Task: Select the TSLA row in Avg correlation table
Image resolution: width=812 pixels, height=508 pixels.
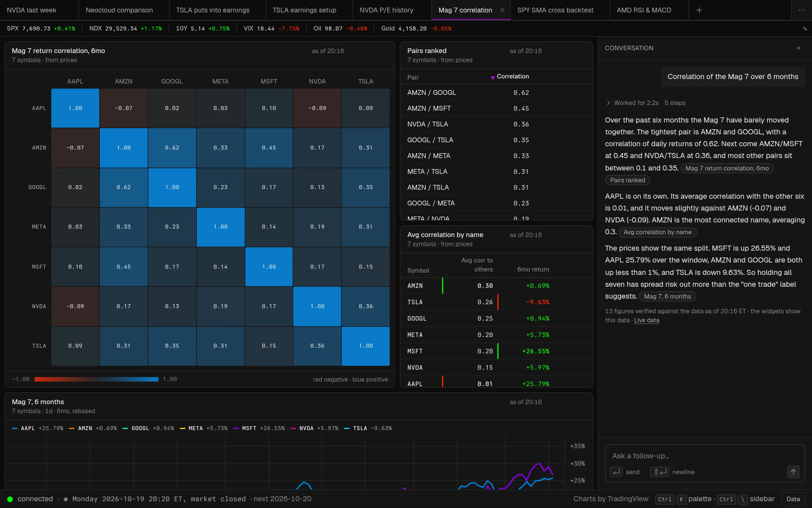Action: pos(496,302)
